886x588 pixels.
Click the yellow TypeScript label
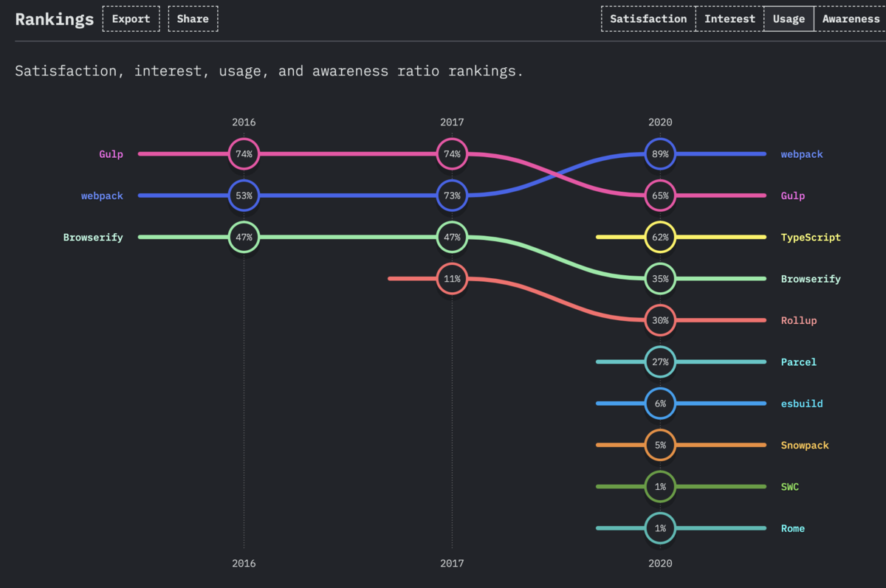click(x=811, y=238)
